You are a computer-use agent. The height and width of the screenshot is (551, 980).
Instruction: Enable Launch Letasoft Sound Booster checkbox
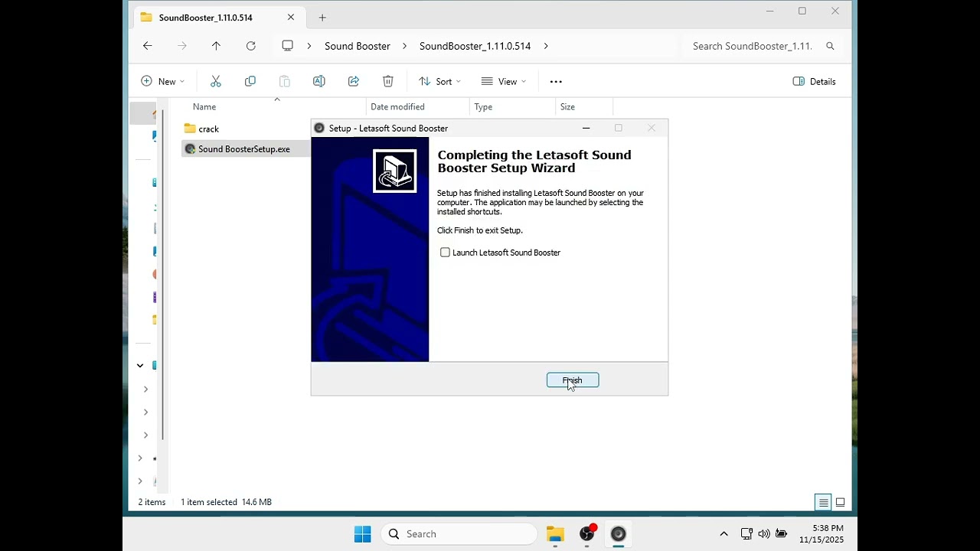coord(445,253)
